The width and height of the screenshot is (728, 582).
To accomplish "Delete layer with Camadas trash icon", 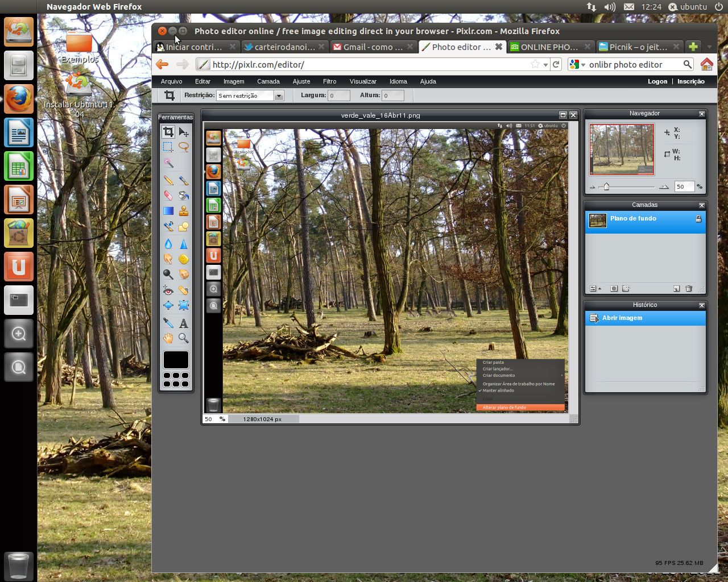I will pos(689,289).
